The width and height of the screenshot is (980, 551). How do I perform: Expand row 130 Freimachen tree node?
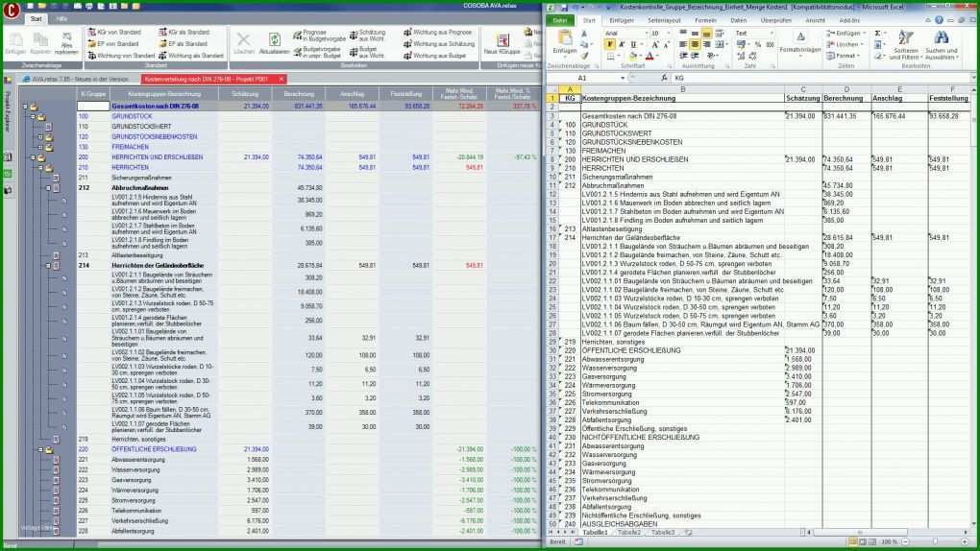pyautogui.click(x=40, y=148)
